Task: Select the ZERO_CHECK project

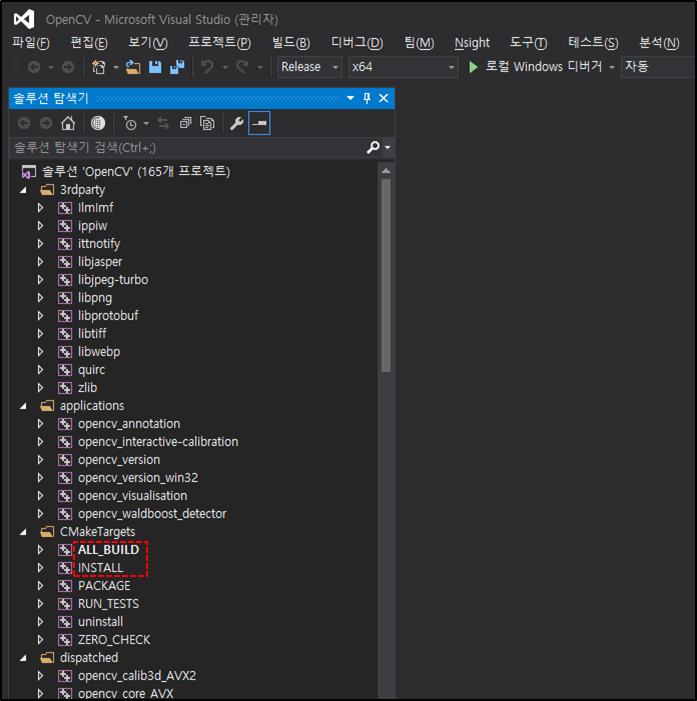Action: click(x=114, y=640)
